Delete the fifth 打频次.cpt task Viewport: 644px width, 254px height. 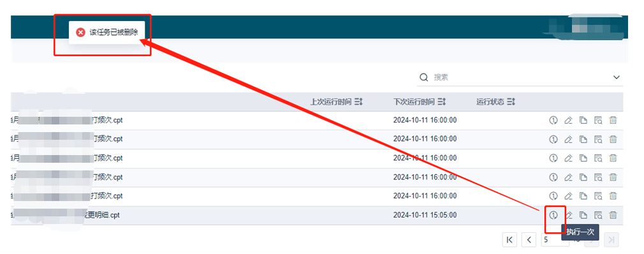point(613,196)
